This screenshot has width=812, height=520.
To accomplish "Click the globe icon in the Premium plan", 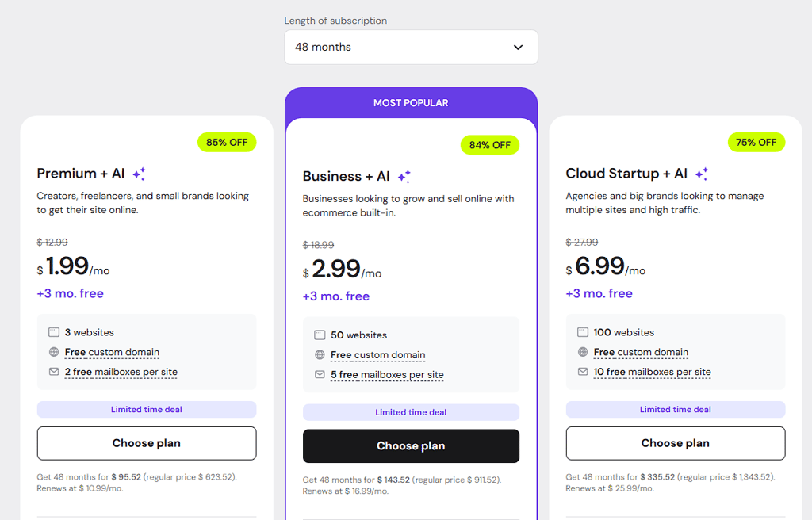I will point(54,352).
